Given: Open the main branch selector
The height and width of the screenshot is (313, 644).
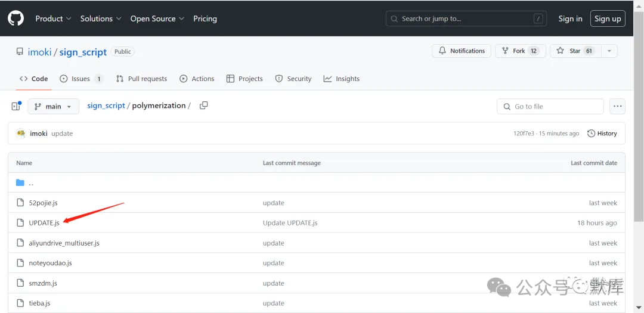Looking at the screenshot, I should click(x=53, y=106).
